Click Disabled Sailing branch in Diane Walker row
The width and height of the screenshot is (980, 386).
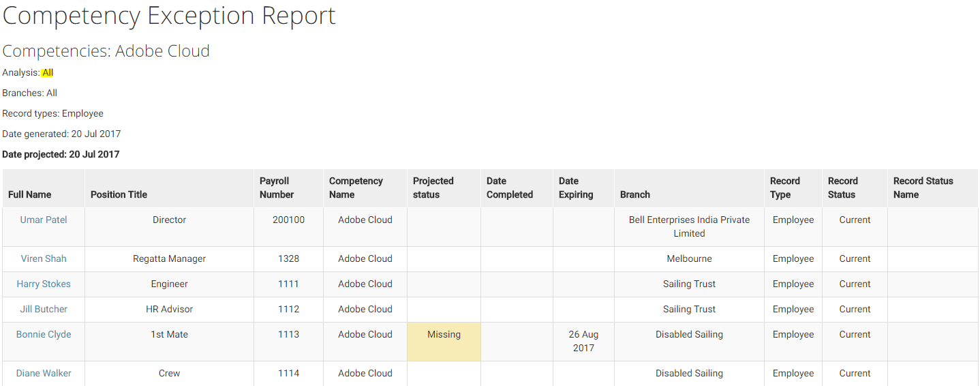pyautogui.click(x=689, y=373)
